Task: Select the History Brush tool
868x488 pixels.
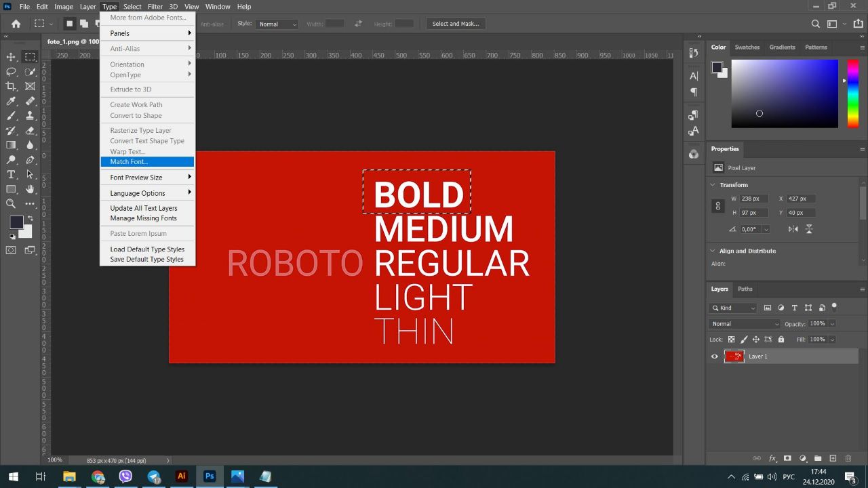Action: 11,131
